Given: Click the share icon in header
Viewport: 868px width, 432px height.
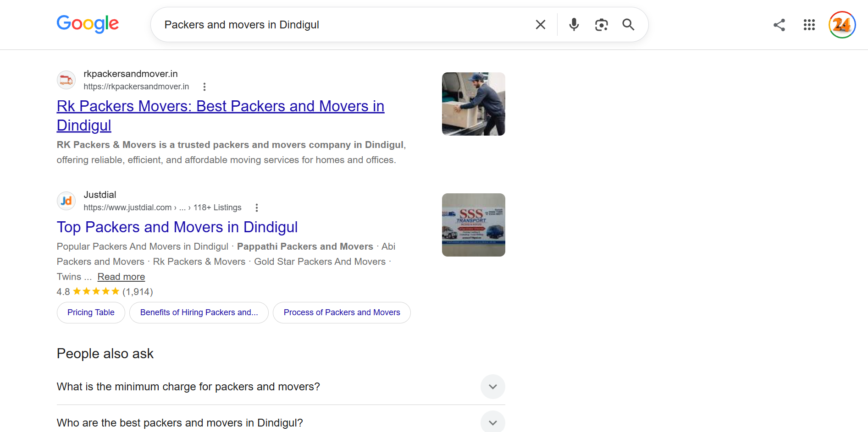Looking at the screenshot, I should (779, 25).
